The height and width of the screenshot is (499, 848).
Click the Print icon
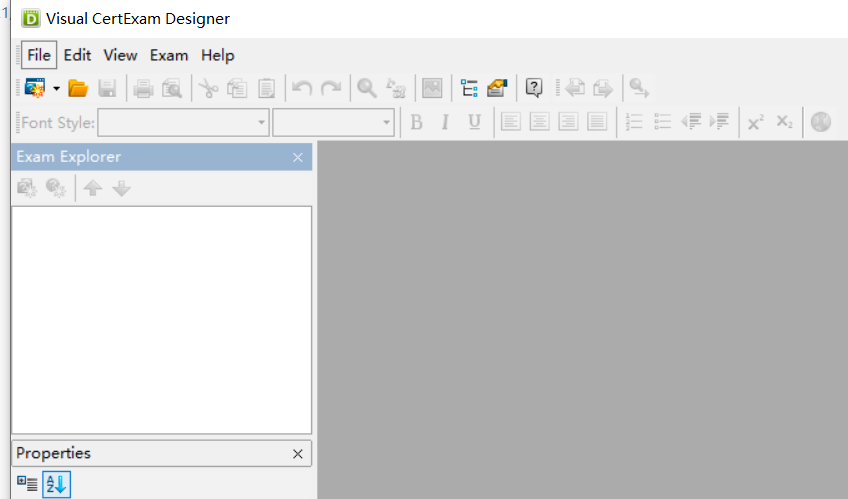143,88
